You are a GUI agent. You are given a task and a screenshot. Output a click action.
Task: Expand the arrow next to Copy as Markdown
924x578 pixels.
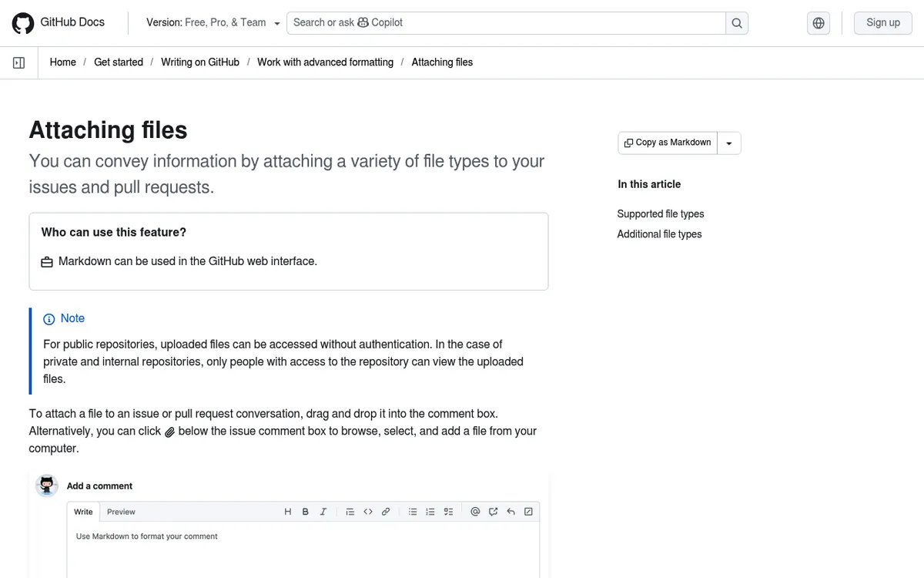729,143
